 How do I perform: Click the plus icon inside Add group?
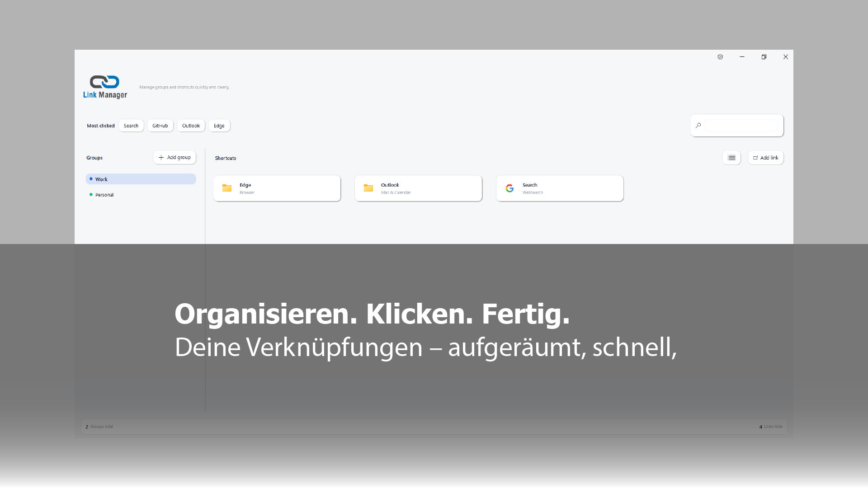(162, 157)
